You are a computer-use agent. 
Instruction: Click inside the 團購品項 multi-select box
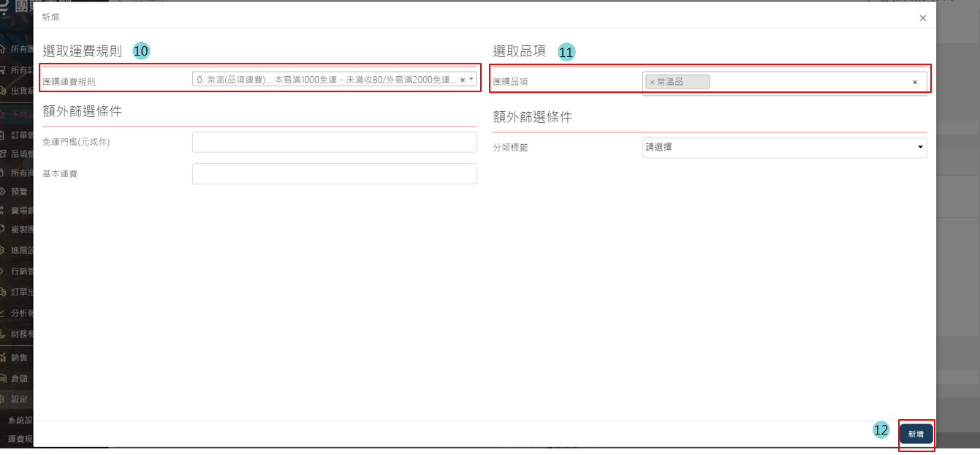click(x=804, y=82)
